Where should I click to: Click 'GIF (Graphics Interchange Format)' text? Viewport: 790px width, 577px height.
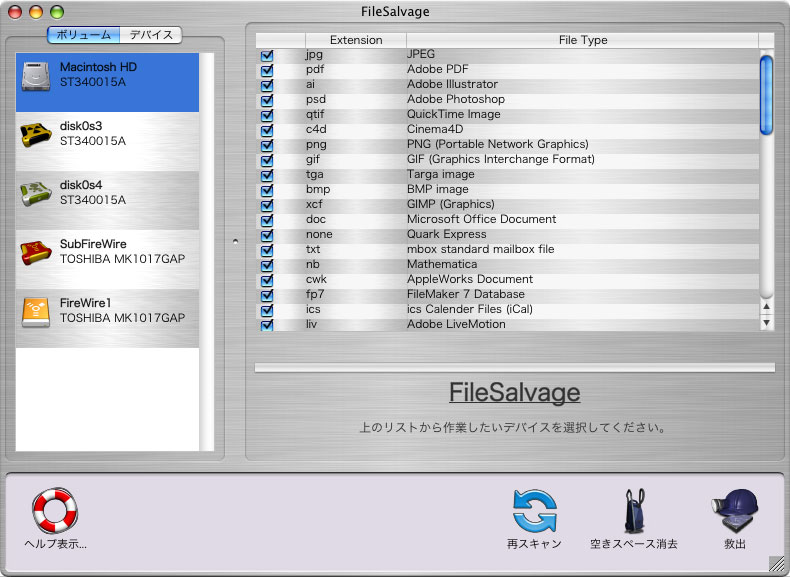(x=501, y=159)
